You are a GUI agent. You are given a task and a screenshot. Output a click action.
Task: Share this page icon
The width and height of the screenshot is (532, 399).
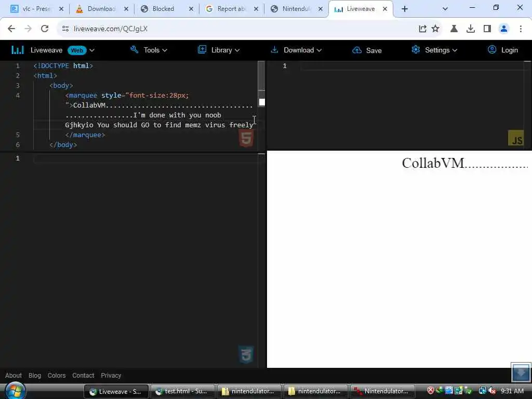click(422, 29)
